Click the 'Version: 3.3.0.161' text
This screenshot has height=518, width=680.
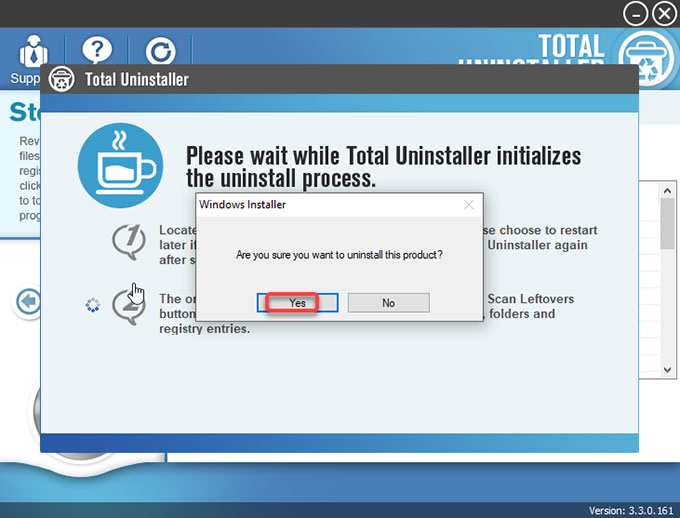click(631, 511)
